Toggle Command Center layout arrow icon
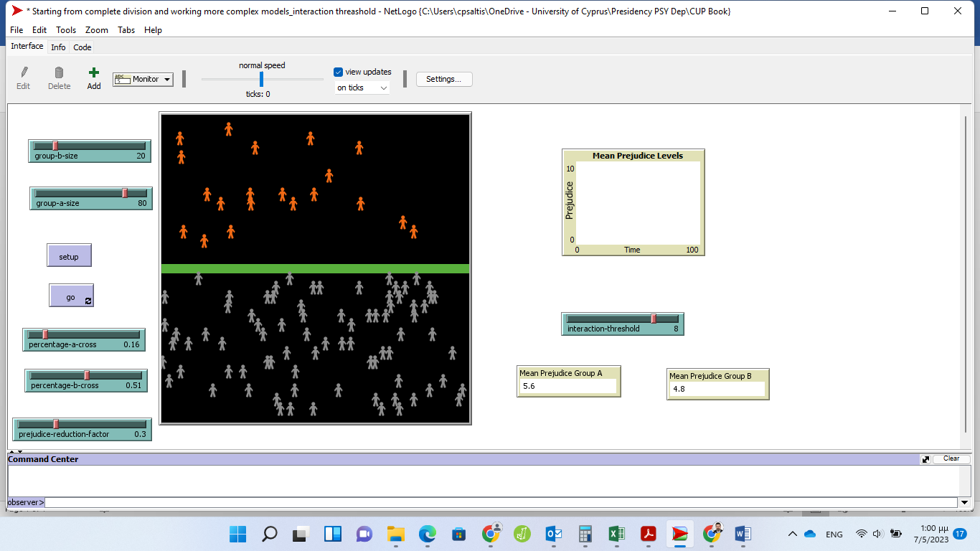This screenshot has height=551, width=980. [925, 459]
